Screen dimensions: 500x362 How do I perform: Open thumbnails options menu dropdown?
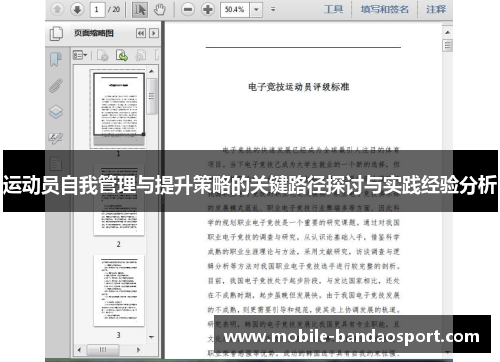tap(80, 55)
